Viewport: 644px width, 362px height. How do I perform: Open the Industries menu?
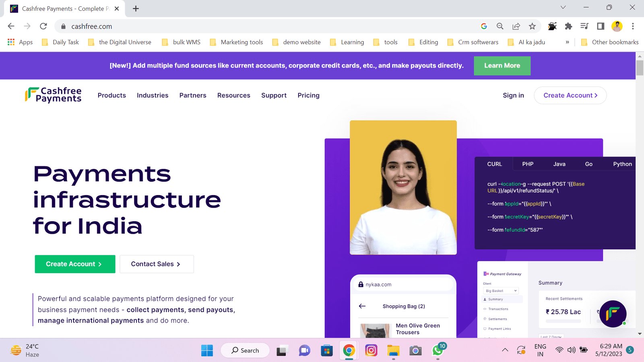[x=153, y=95]
